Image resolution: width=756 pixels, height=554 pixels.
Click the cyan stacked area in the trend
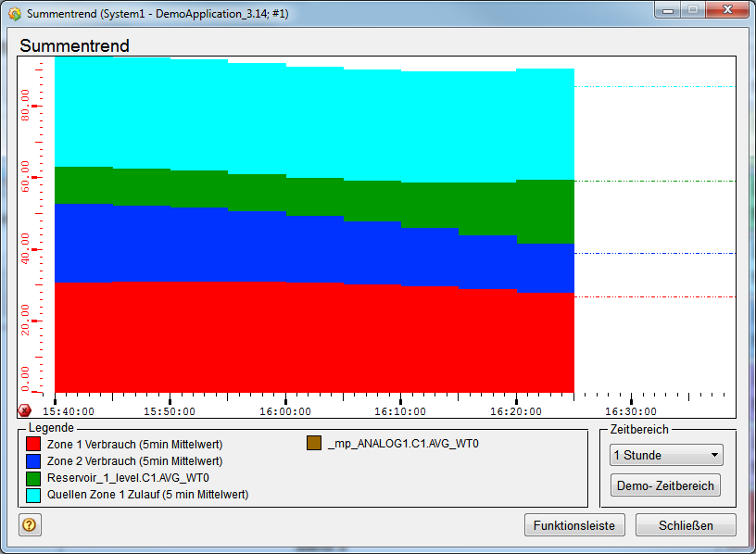tap(314, 120)
